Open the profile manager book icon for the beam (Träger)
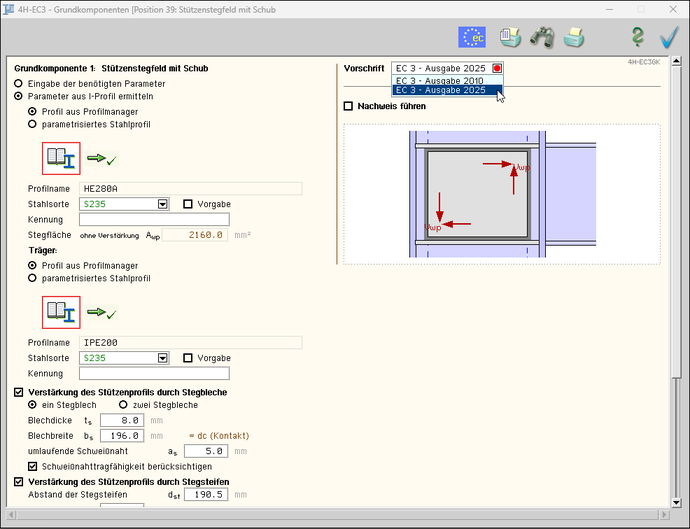 61,313
